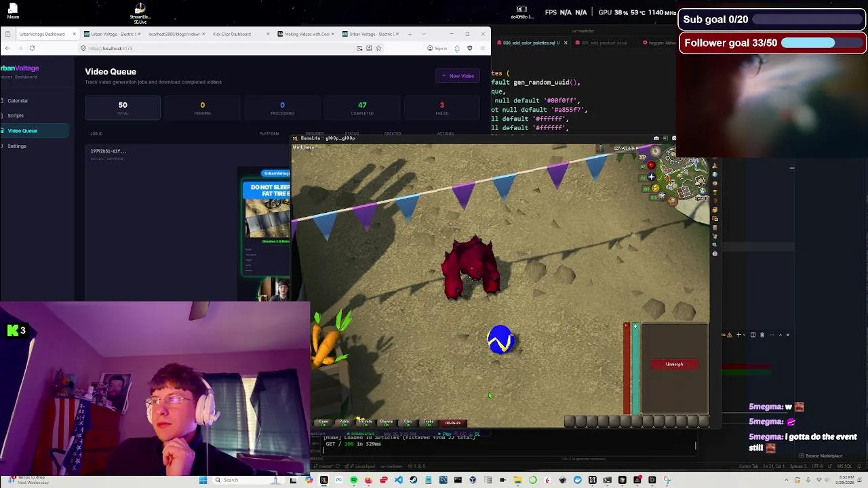Open the Public chat tab
Viewport: 868px width, 488px height.
point(344,422)
